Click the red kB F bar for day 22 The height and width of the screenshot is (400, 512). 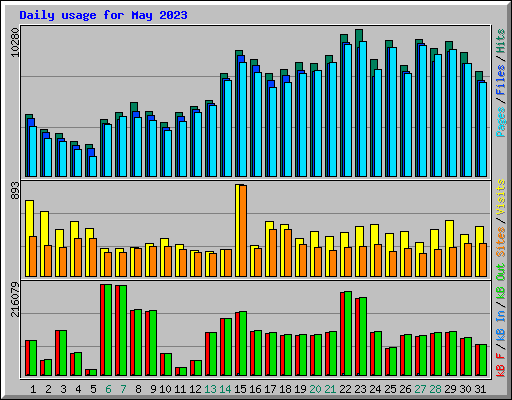click(x=342, y=334)
